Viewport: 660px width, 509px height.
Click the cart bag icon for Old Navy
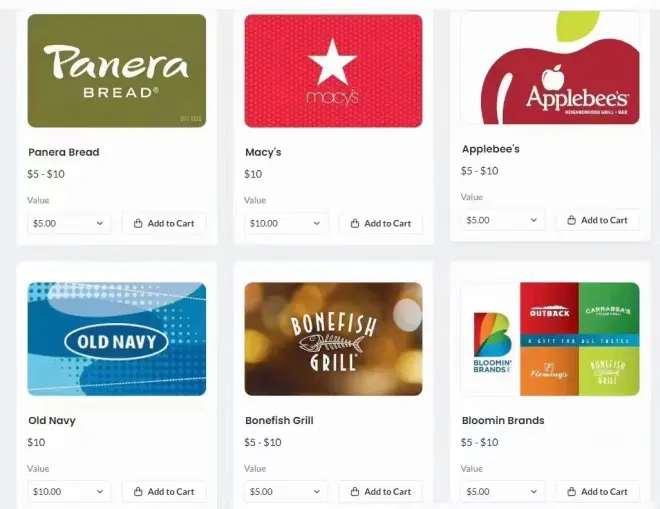coord(138,491)
